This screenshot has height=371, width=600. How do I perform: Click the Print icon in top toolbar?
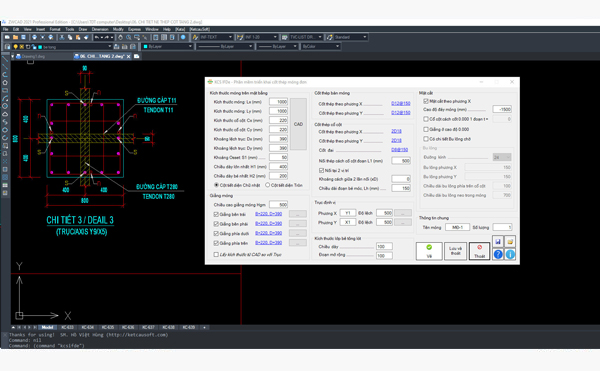34,37
